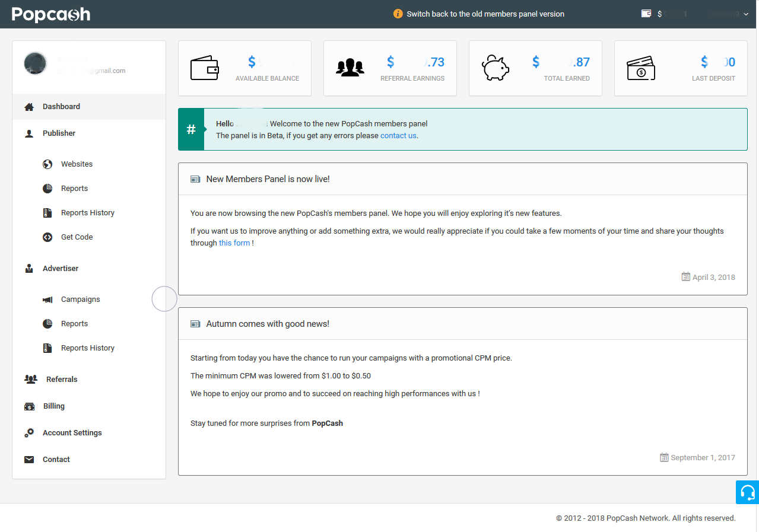Click the user avatar picture
This screenshot has width=759, height=532.
point(36,63)
